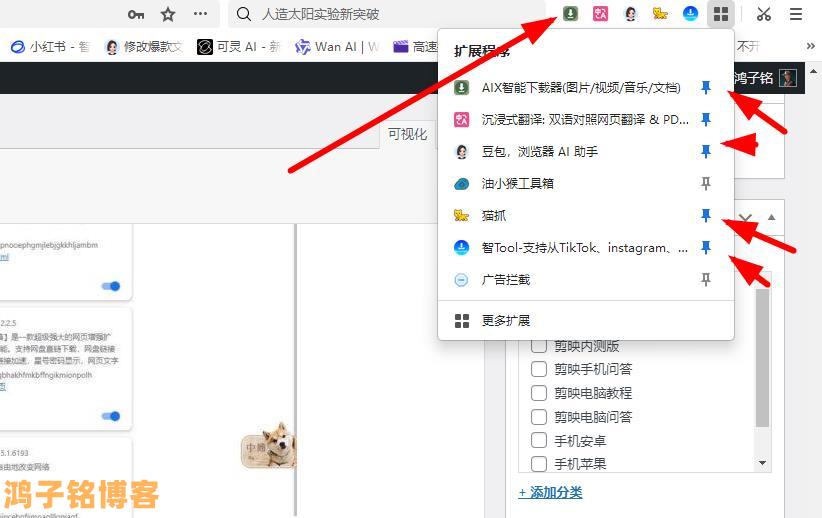Pin 广告拦截 extension to toolbar
822x518 pixels.
[705, 280]
